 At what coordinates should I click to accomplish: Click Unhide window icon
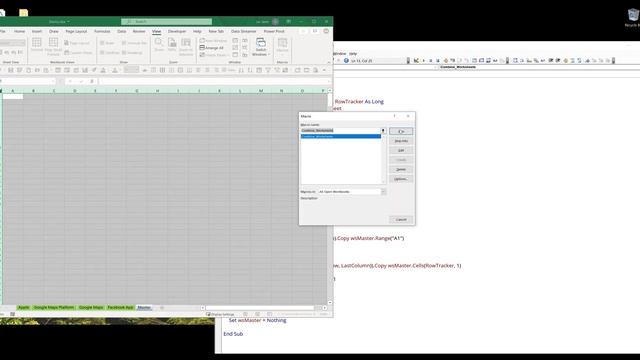coord(235,54)
